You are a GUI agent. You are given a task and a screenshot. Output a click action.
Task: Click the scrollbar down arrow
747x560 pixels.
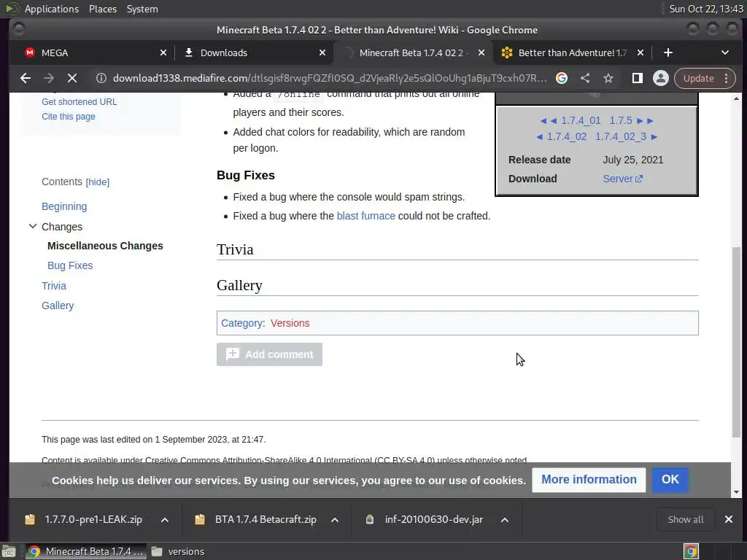point(737,492)
